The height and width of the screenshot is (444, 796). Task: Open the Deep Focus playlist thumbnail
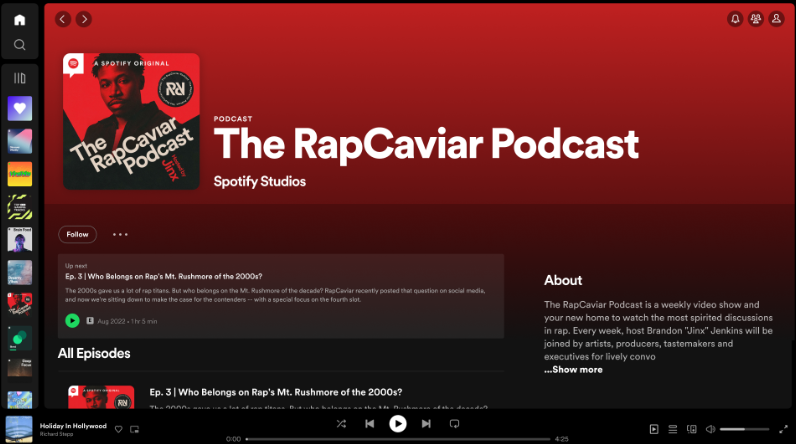coord(20,370)
